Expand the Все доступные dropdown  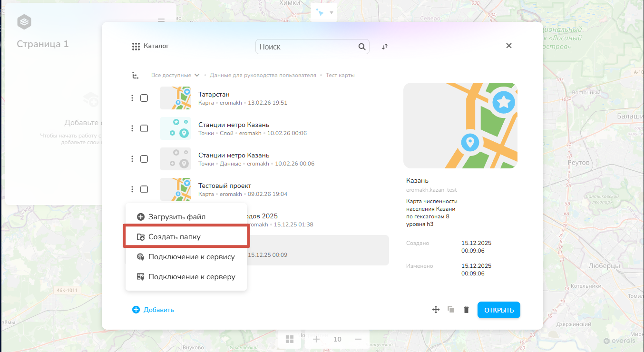(x=176, y=75)
